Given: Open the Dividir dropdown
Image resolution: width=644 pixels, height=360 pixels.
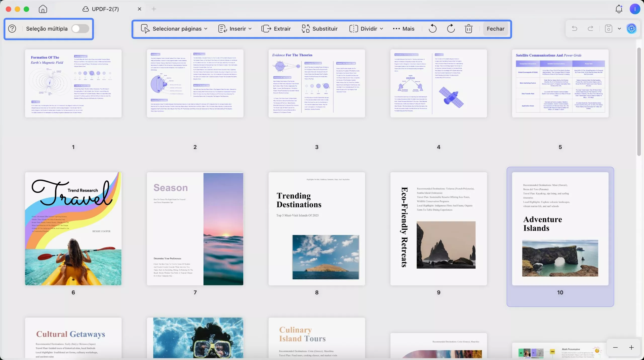Looking at the screenshot, I should click(x=366, y=29).
